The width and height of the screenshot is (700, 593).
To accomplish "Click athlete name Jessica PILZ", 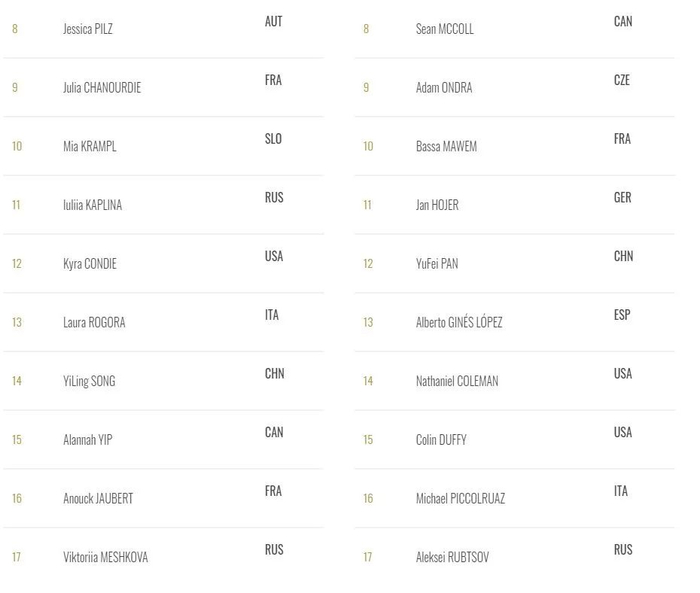I will [x=88, y=29].
